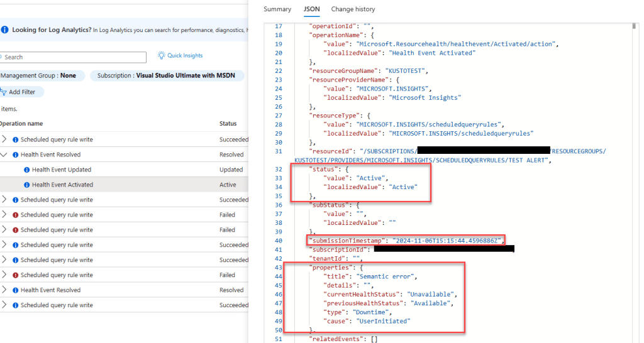This screenshot has height=343, width=644.
Task: Open the Management Group filter pill
Action: pos(39,75)
